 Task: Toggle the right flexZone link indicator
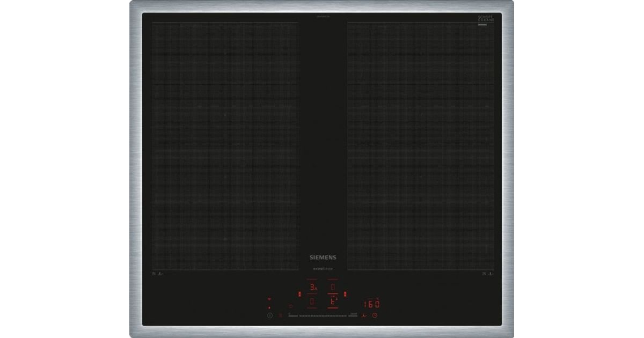click(x=345, y=293)
